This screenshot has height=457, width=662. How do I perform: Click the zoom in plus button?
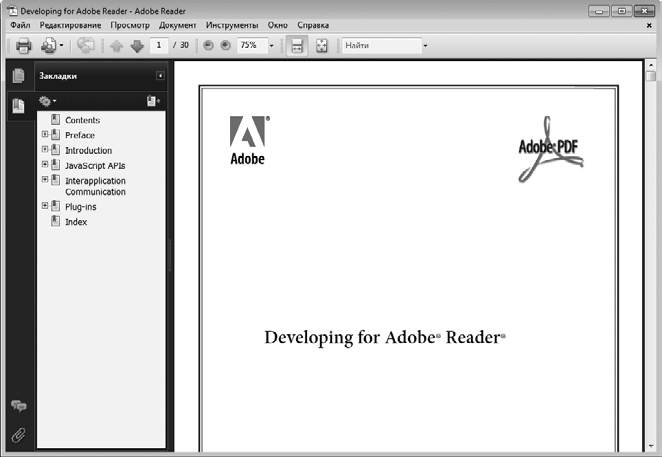[224, 46]
